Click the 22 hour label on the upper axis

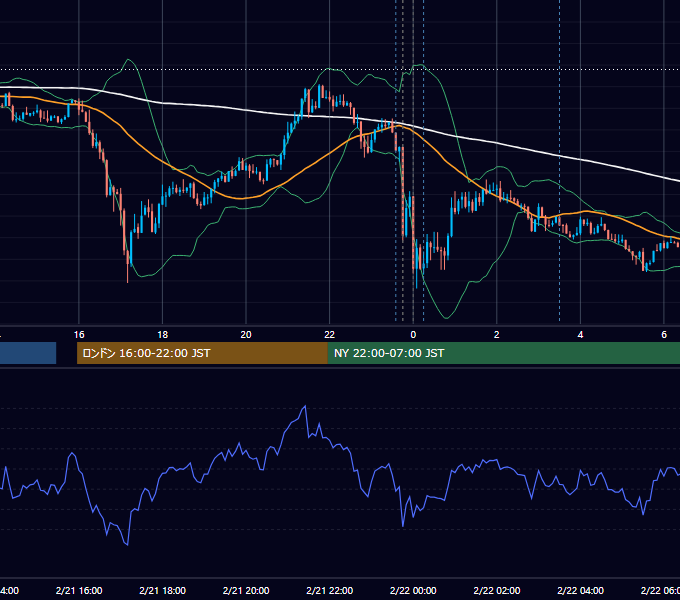point(330,335)
